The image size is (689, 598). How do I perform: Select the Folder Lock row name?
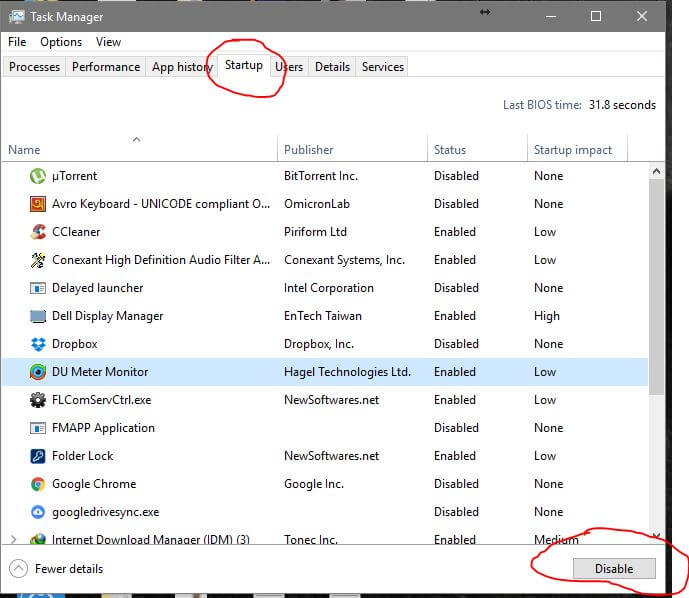(83, 456)
